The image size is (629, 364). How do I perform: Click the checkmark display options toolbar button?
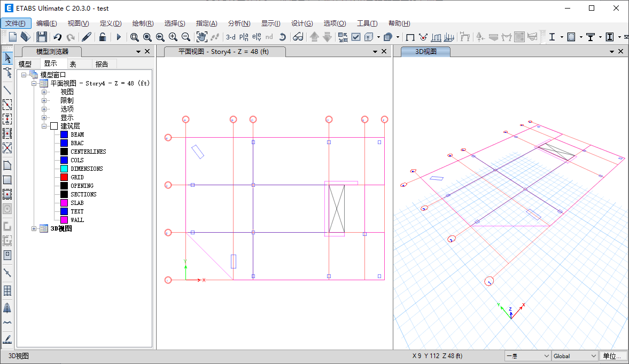[x=356, y=37]
